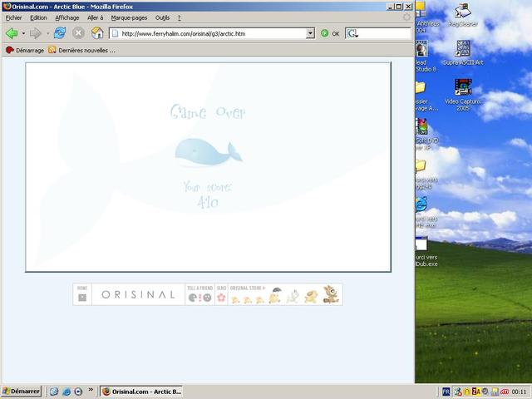Click the Démarrage bookmark
This screenshot has height=399, width=532.
tap(25, 50)
